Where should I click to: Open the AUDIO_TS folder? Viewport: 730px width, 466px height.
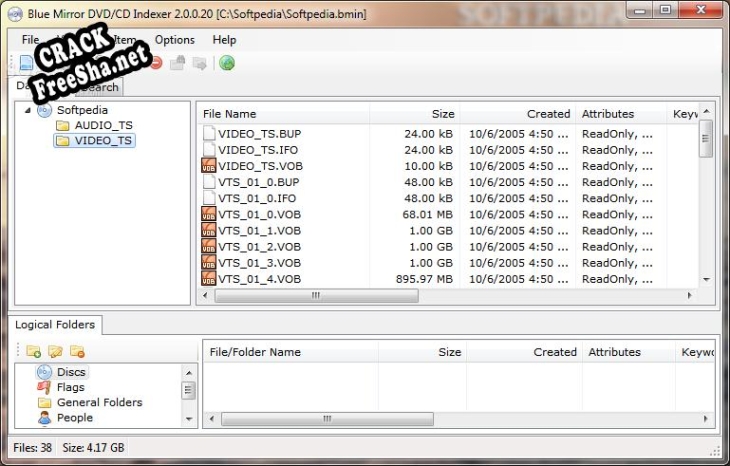[x=103, y=125]
